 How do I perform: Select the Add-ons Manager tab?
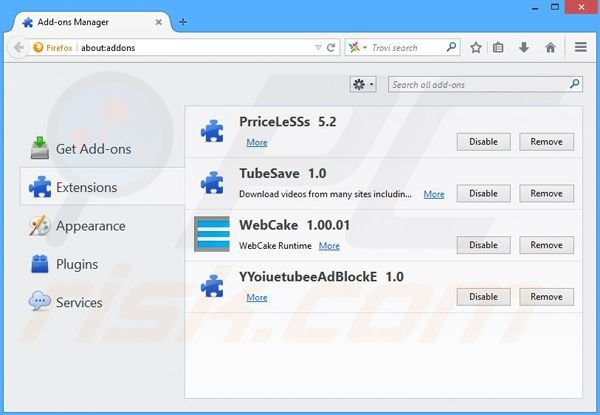(x=92, y=22)
